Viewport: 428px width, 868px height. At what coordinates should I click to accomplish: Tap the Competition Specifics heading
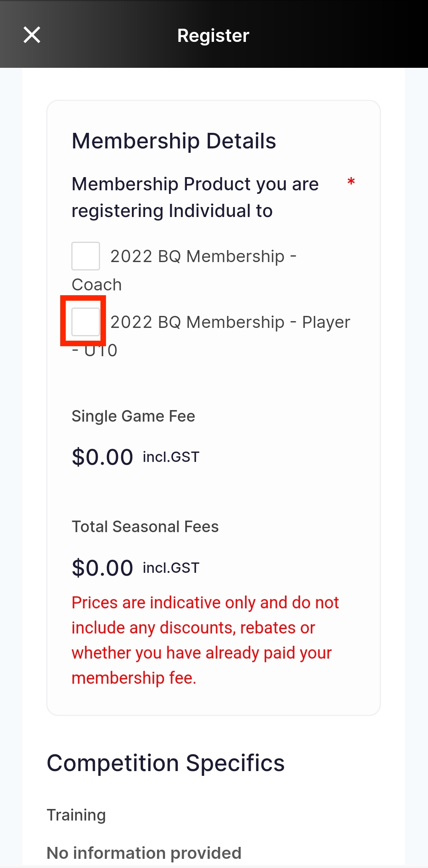pos(166,763)
